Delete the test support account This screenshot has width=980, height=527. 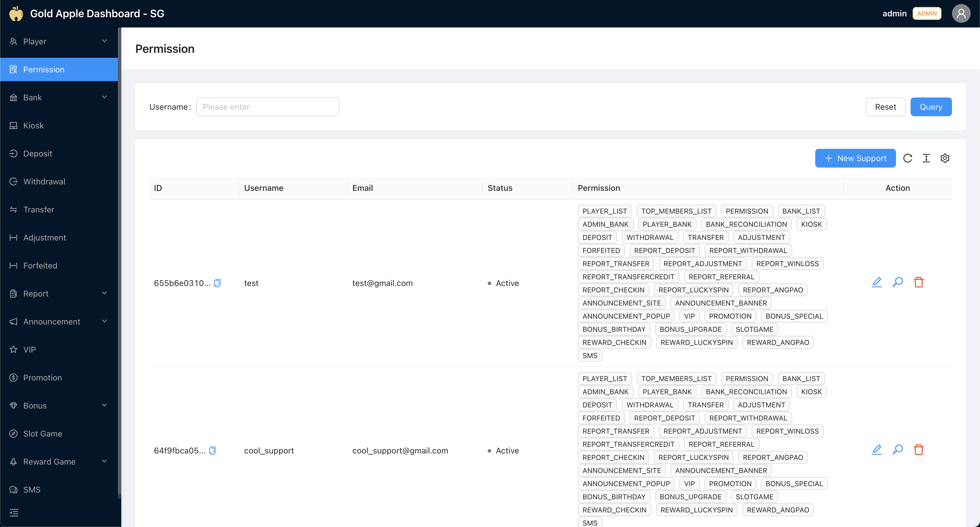919,282
